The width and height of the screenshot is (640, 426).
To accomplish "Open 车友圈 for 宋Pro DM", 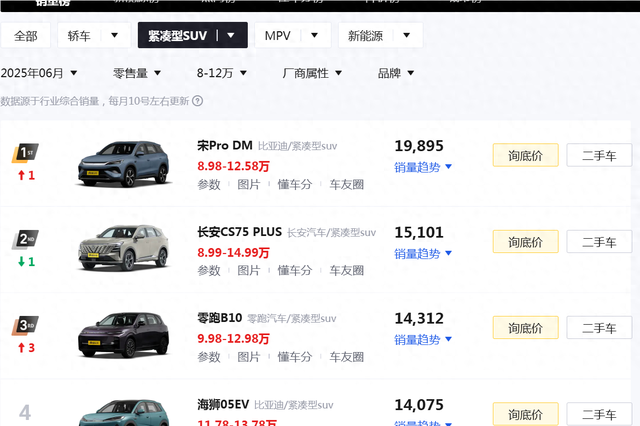I will (347, 184).
